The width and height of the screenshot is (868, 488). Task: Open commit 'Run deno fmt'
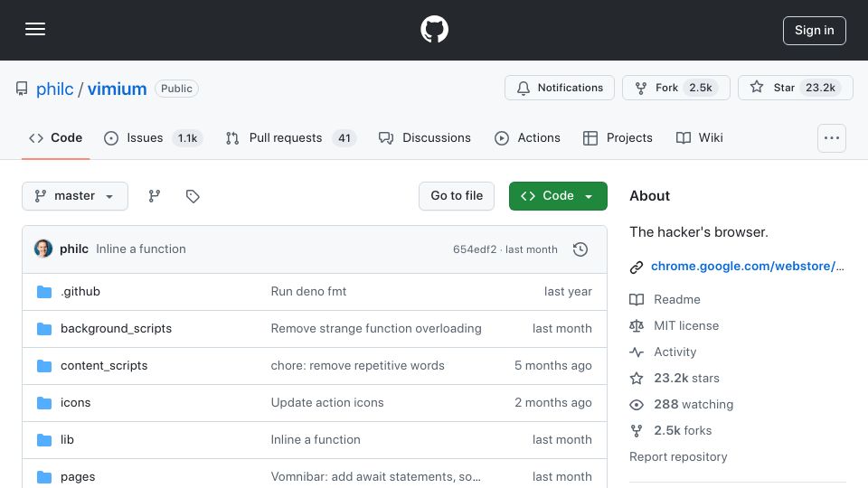308,292
